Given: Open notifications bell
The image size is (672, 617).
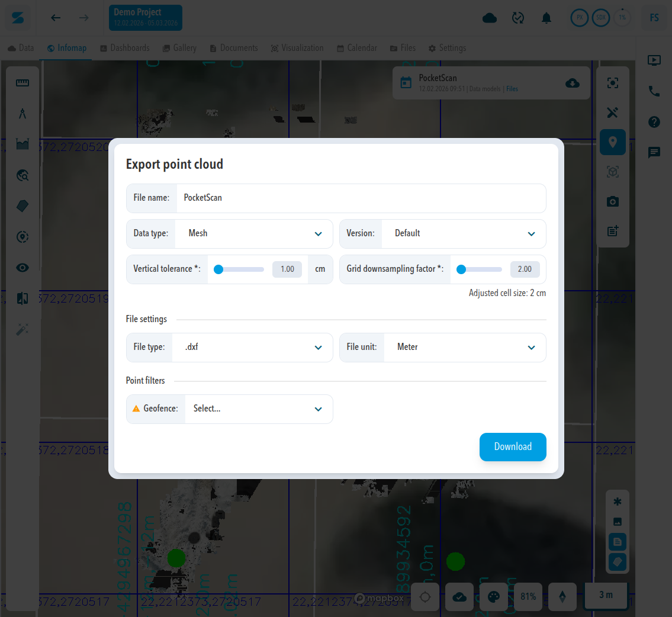Looking at the screenshot, I should [546, 18].
